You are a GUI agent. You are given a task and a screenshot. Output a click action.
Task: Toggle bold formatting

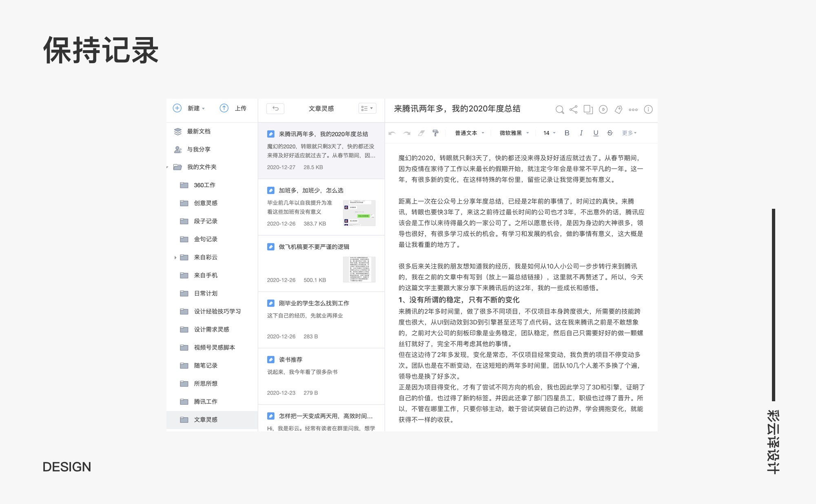coord(567,133)
